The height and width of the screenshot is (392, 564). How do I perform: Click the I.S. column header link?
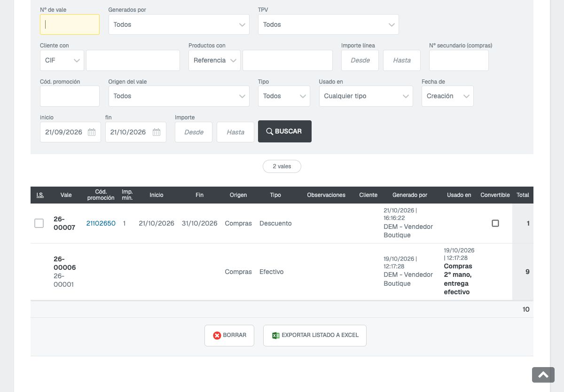40,195
